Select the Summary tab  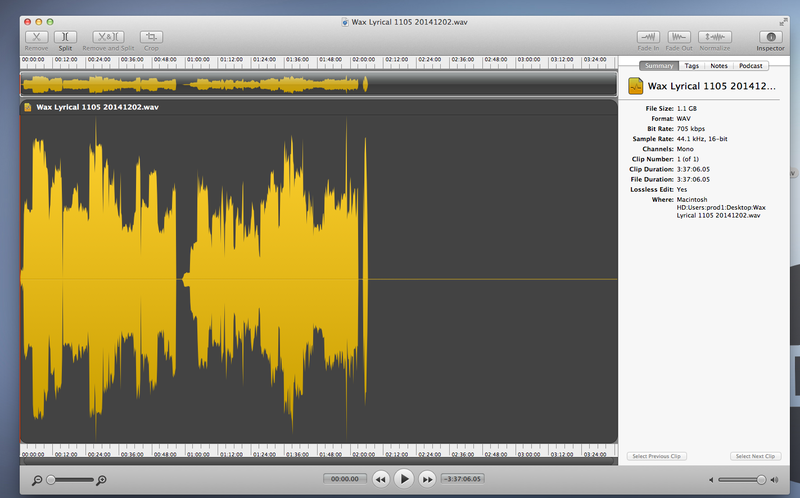[x=659, y=66]
